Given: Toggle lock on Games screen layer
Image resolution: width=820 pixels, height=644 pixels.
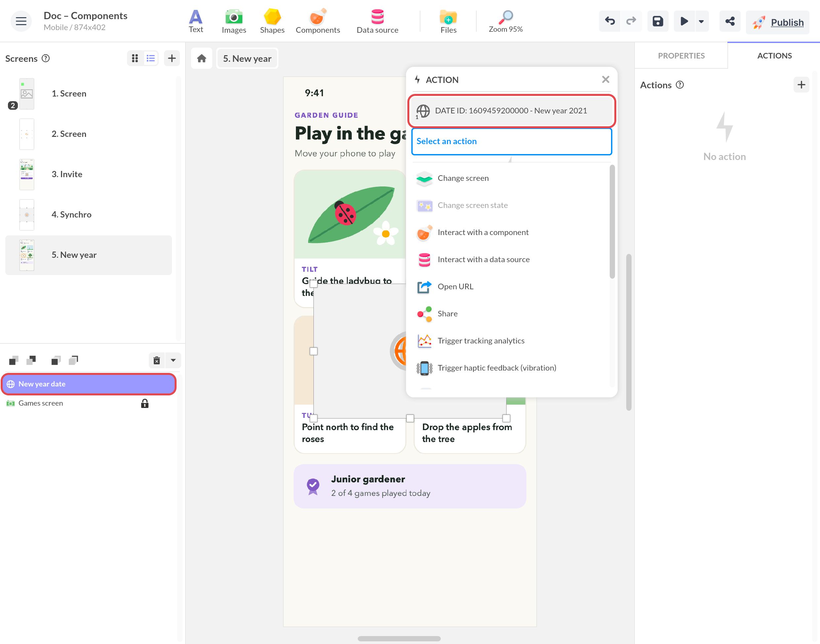Looking at the screenshot, I should [x=145, y=403].
